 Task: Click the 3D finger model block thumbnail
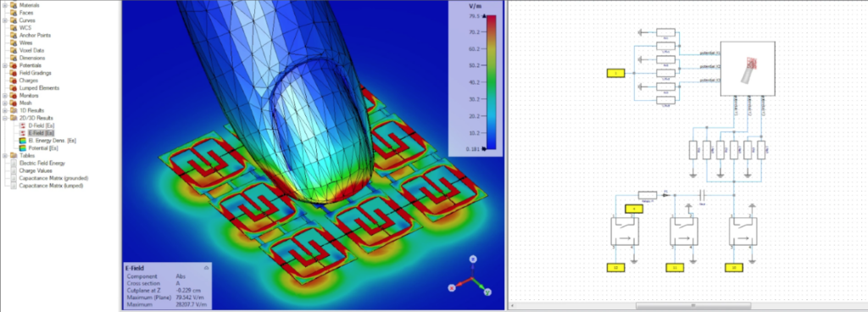tap(748, 69)
